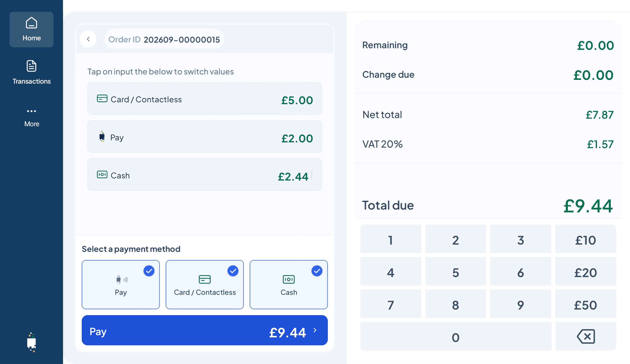Viewport: 630px width, 364px height.
Task: Select the Cash £2.44 amount input
Action: pyautogui.click(x=205, y=174)
